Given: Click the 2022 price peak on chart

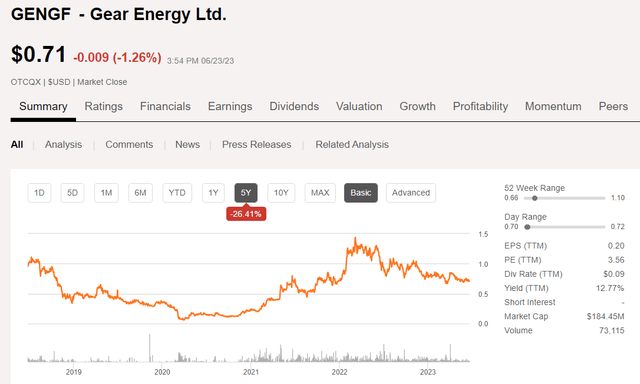Looking at the screenshot, I should pyautogui.click(x=355, y=238).
